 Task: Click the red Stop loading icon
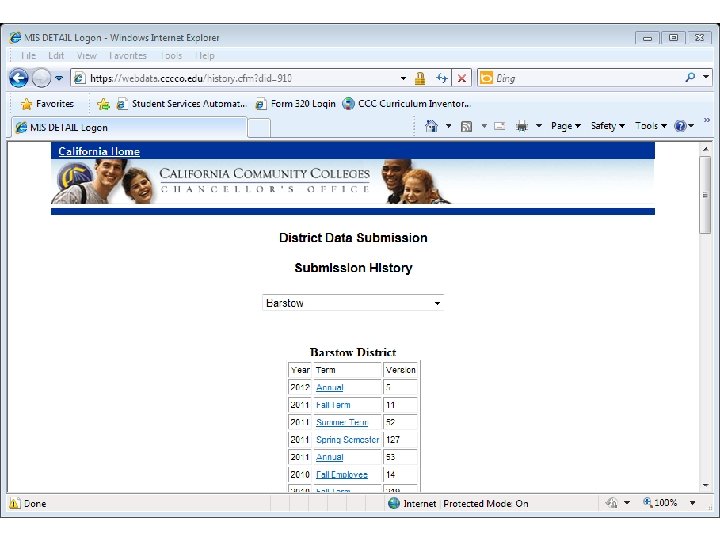click(462, 78)
